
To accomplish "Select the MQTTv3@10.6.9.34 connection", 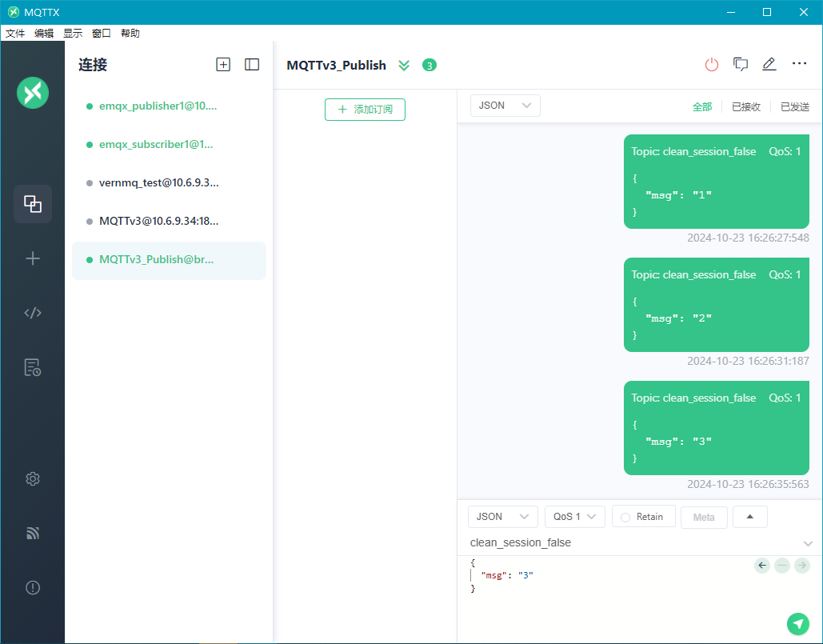I will point(169,221).
